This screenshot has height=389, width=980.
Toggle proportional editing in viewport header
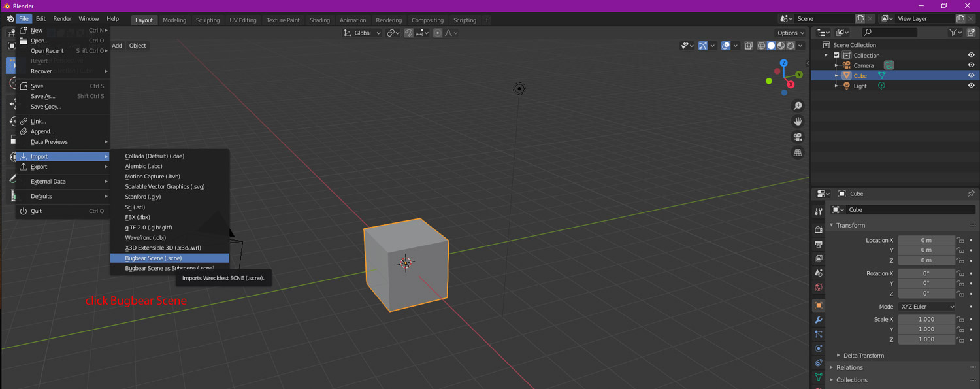[438, 33]
